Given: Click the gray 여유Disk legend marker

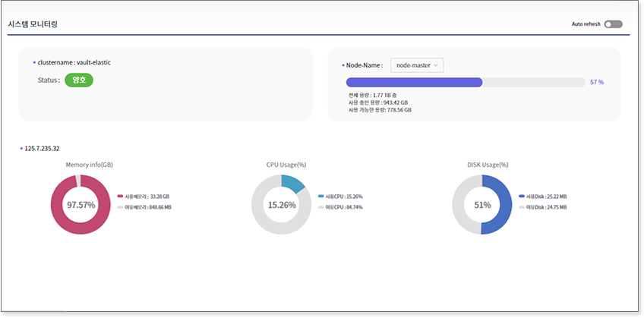Looking at the screenshot, I should [x=521, y=206].
